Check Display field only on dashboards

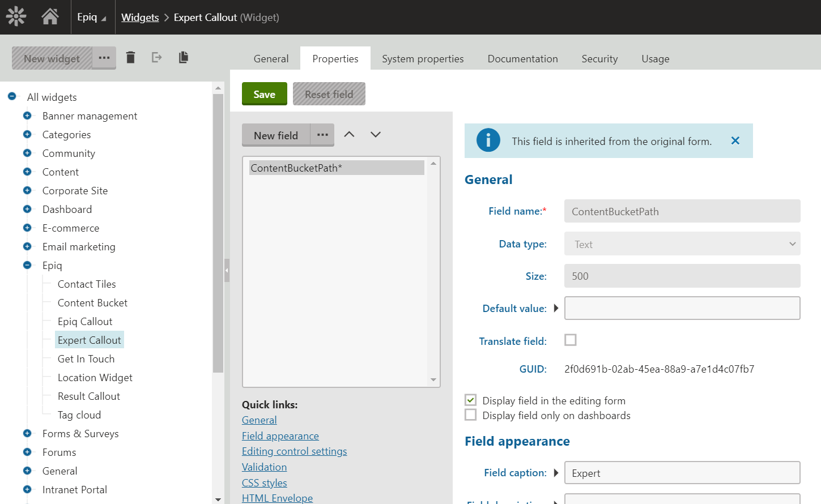470,415
